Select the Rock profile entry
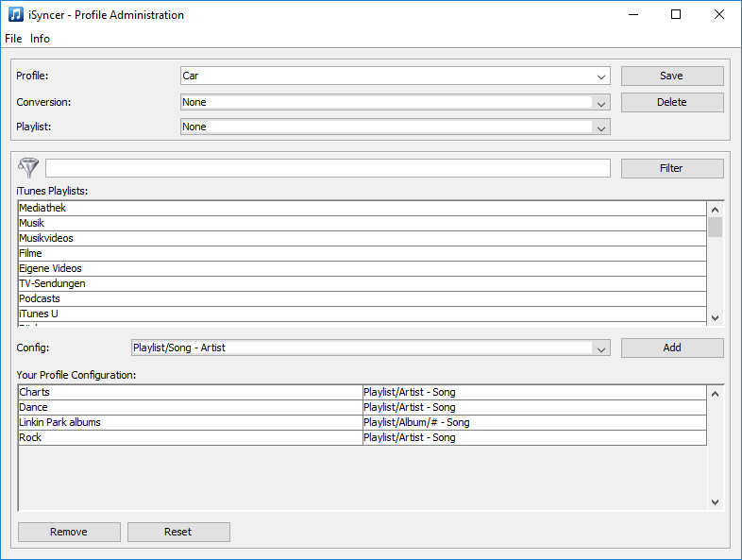Screen dimensions: 742x560 point(191,438)
